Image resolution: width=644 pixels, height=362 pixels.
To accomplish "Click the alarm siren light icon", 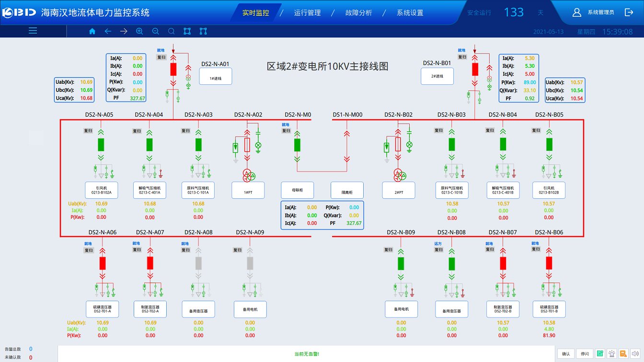I will (612, 354).
